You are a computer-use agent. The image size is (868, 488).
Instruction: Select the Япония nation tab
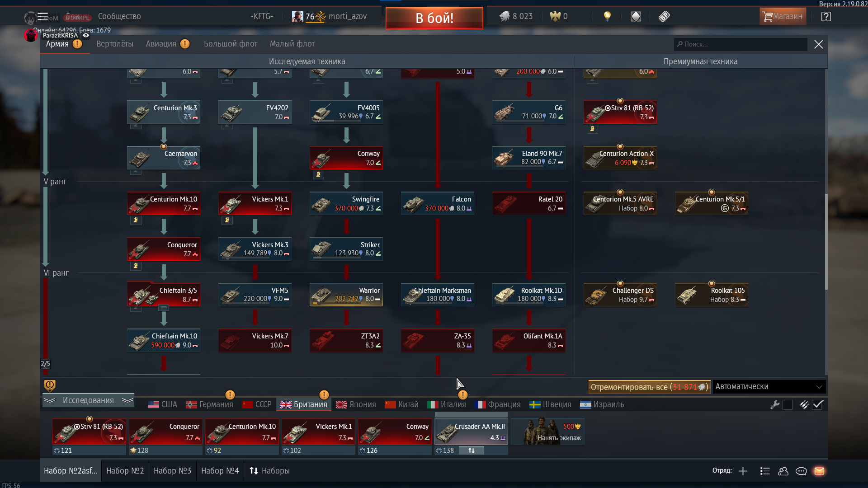[356, 404]
